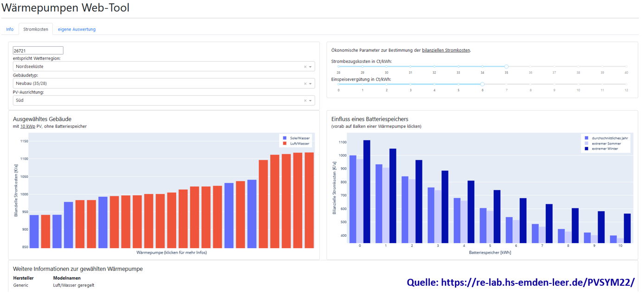Click the Einspeisevergütung in Ct/kWh label

click(361, 79)
